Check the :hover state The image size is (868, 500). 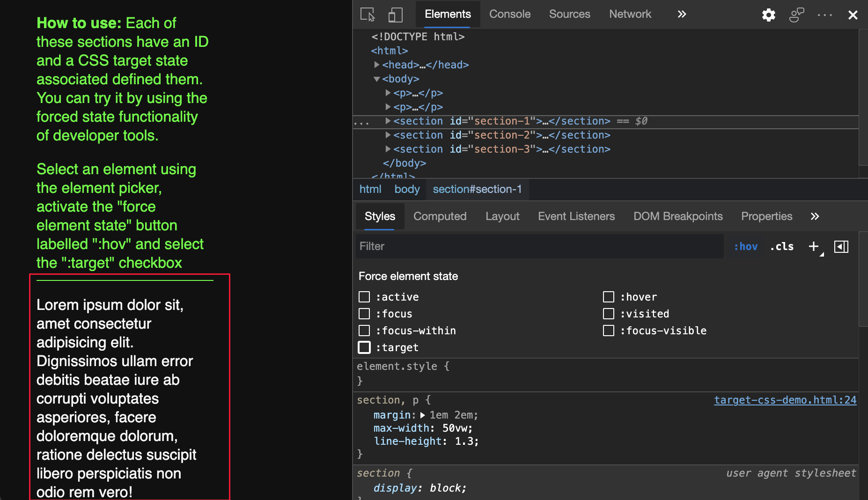coord(609,297)
